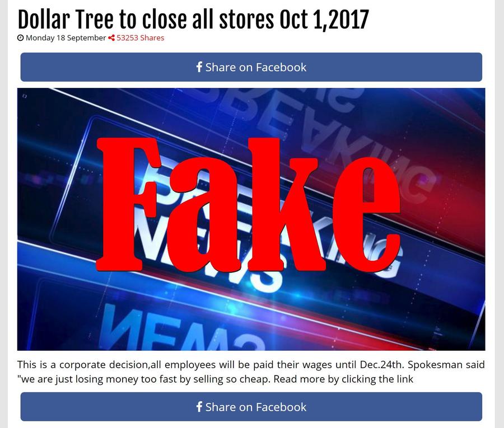The width and height of the screenshot is (504, 428).
Task: Click the 'Monday 18 September' date text
Action: point(66,38)
